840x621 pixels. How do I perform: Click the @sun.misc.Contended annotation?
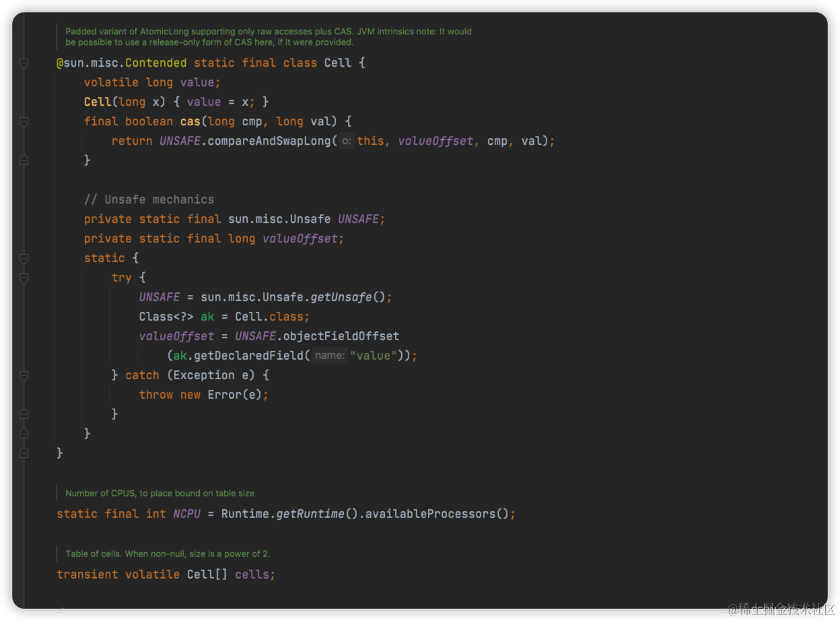tap(122, 63)
